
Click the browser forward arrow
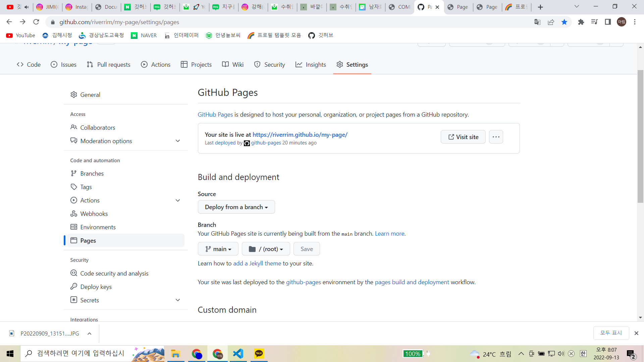click(22, 22)
